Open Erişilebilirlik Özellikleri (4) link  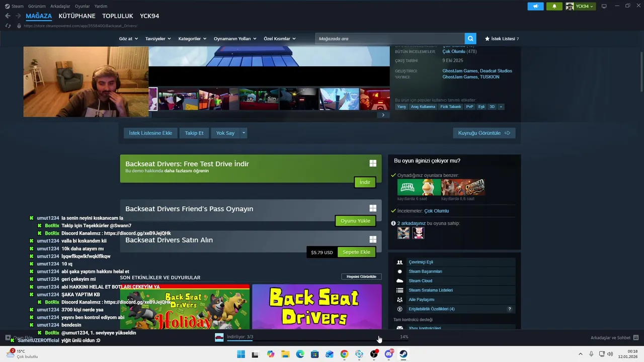[432, 309]
